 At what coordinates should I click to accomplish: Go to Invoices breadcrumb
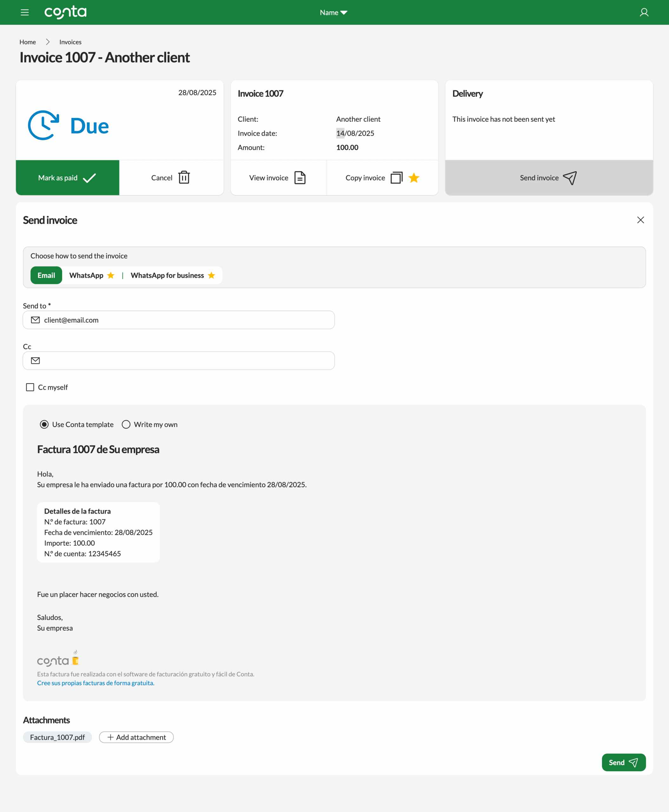[x=70, y=42]
